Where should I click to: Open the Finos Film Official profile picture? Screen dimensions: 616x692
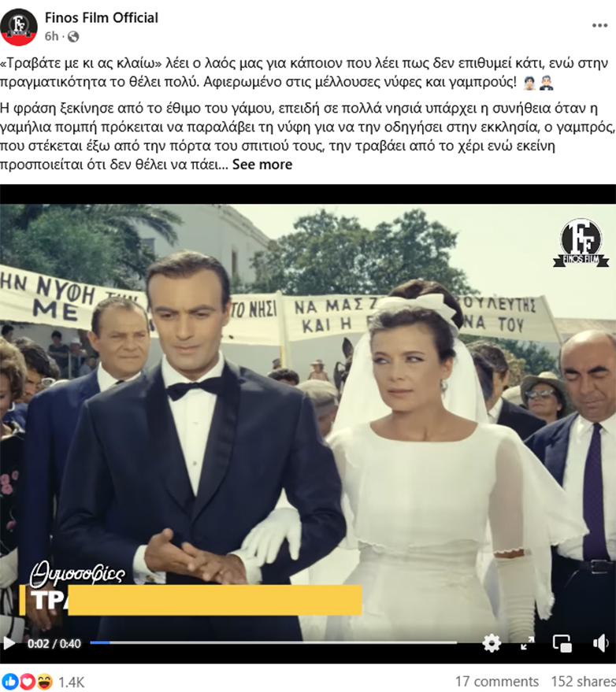click(19, 27)
